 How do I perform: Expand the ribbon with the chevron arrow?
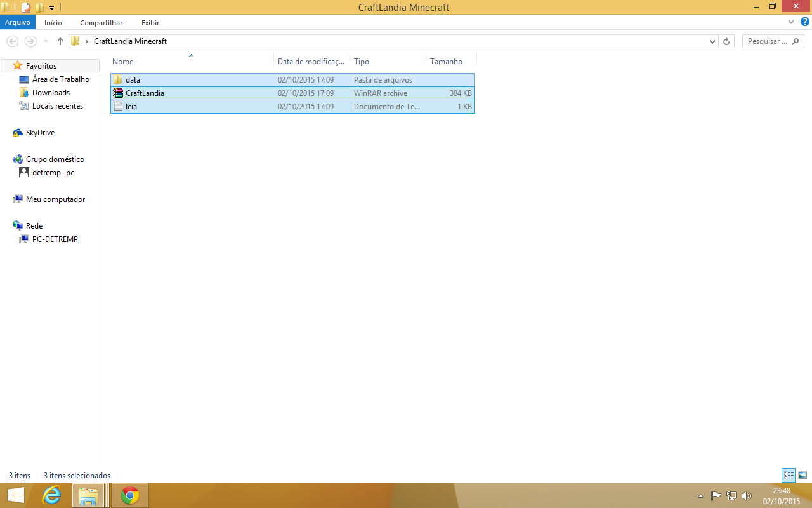coord(791,22)
